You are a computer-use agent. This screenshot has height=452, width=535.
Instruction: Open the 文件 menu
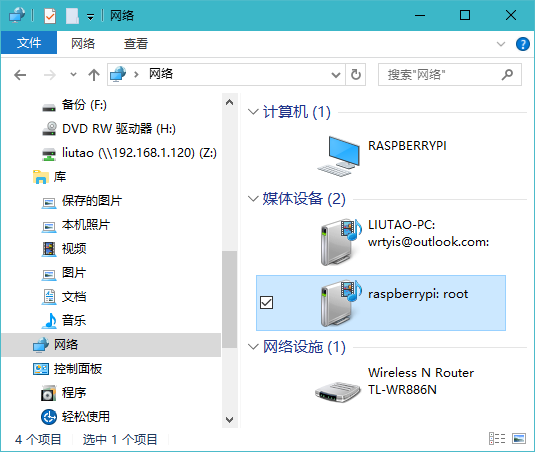click(x=29, y=43)
